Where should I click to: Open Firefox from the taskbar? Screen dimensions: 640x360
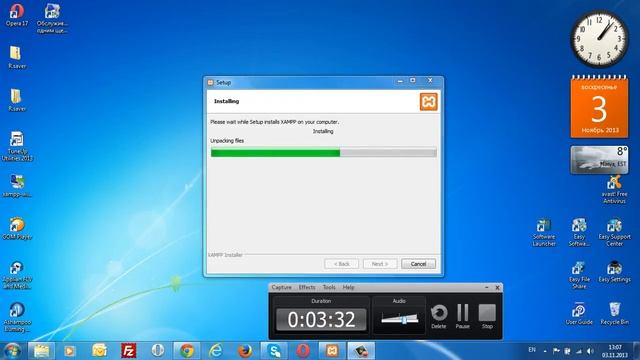pos(245,351)
